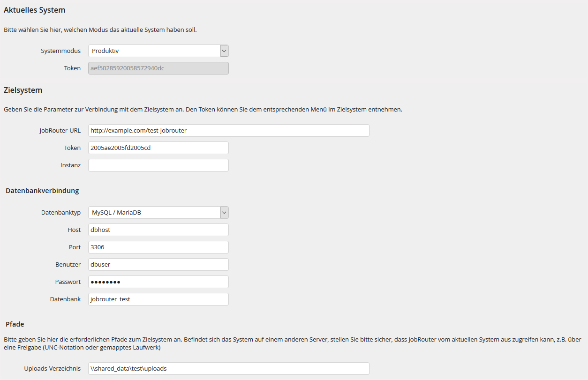
Task: Click the Datenbanktyp text label
Action: point(61,213)
